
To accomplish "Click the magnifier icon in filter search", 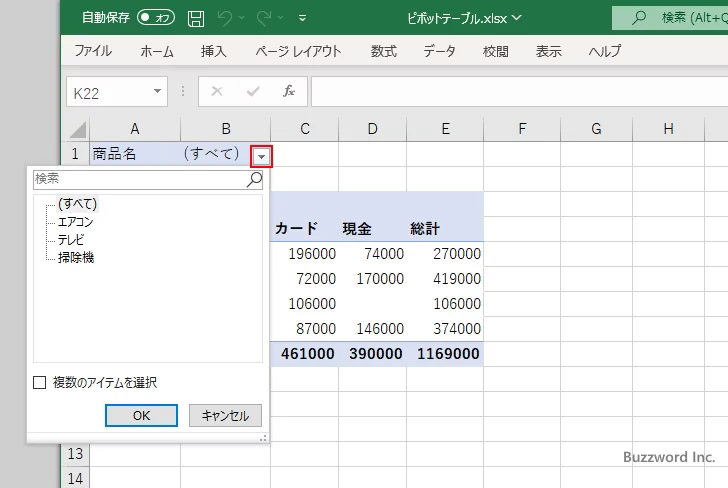I will (254, 180).
